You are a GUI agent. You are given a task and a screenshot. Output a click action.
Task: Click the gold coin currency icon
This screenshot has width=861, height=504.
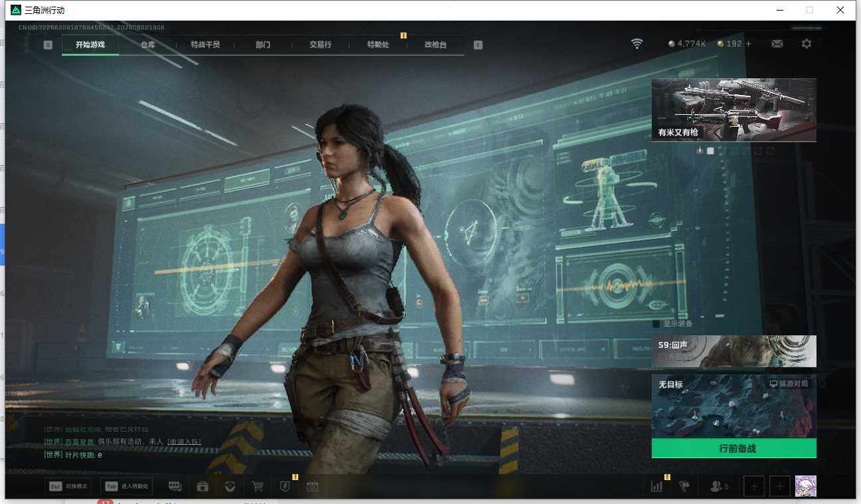721,44
